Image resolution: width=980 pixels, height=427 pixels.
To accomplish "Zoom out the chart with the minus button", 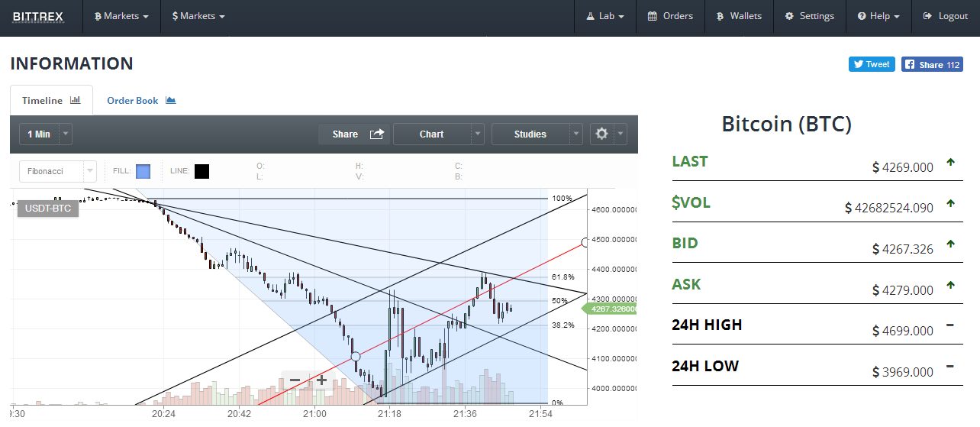I will 295,380.
